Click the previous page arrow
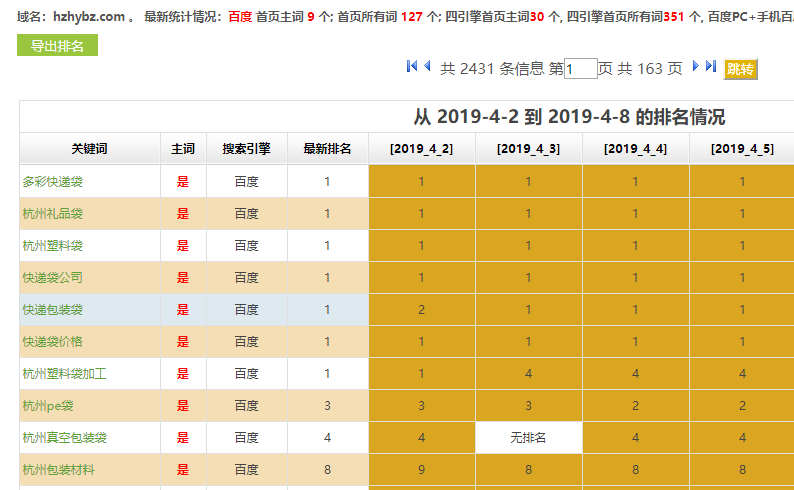Screen dimensions: 794x490 coord(427,67)
